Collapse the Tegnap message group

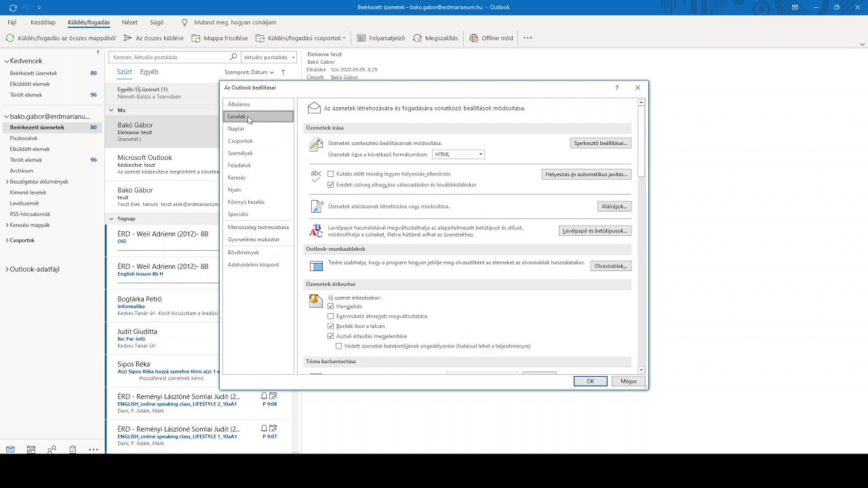tap(112, 219)
